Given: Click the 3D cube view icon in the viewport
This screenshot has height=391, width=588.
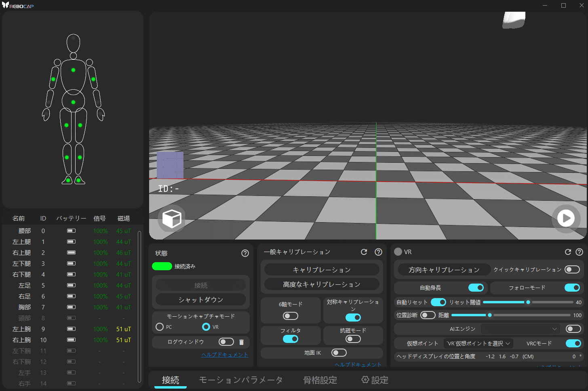Looking at the screenshot, I should 171,219.
